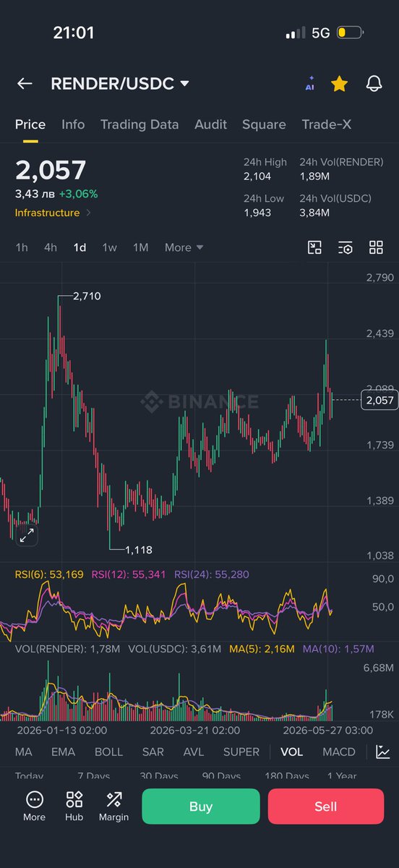Select the Price tab
Image resolution: width=399 pixels, height=868 pixels.
(30, 124)
